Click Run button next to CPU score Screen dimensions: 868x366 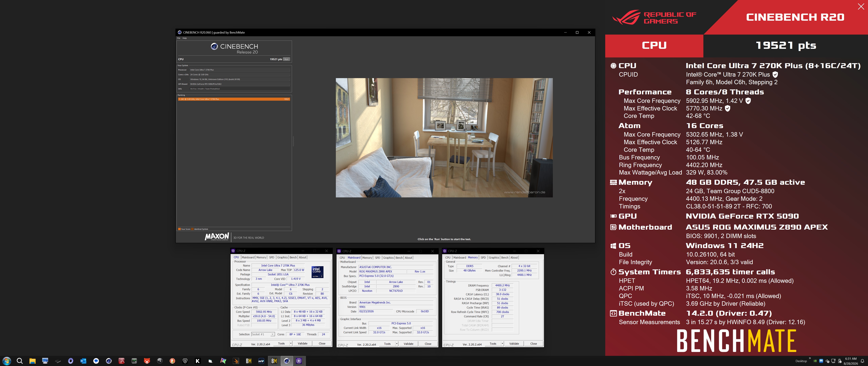(286, 59)
